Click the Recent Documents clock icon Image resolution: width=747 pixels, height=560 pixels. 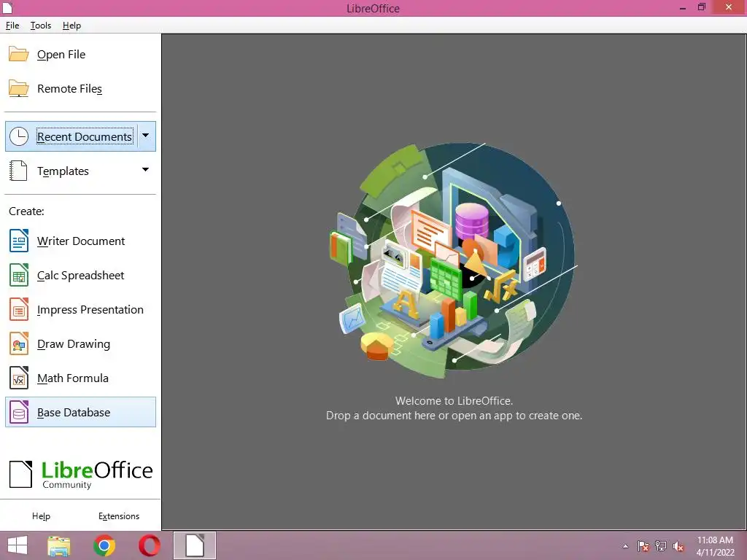(19, 136)
